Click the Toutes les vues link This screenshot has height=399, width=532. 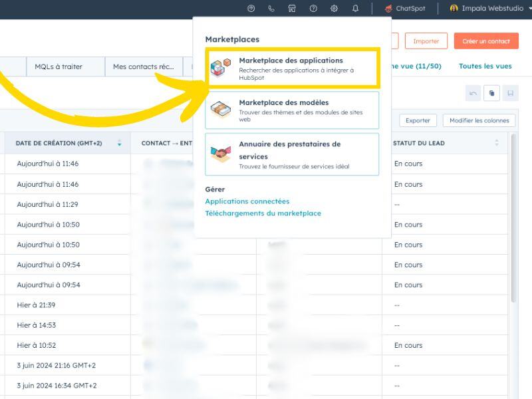(x=485, y=66)
